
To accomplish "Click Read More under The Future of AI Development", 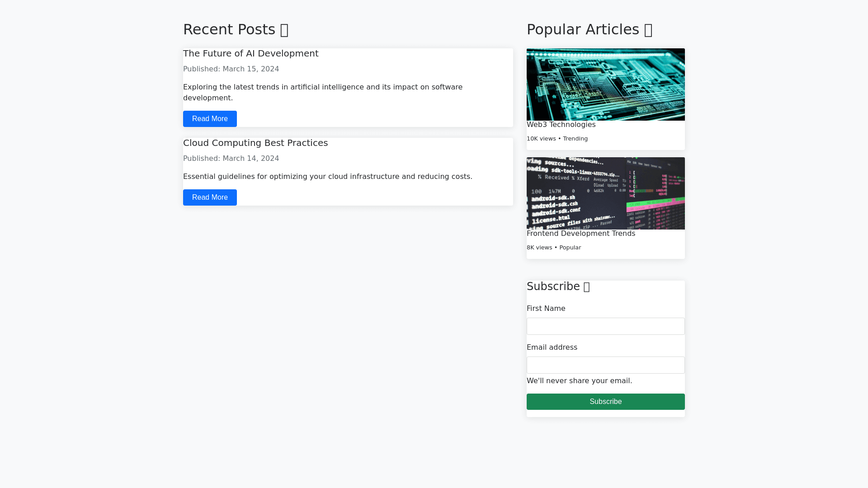I will click(210, 118).
